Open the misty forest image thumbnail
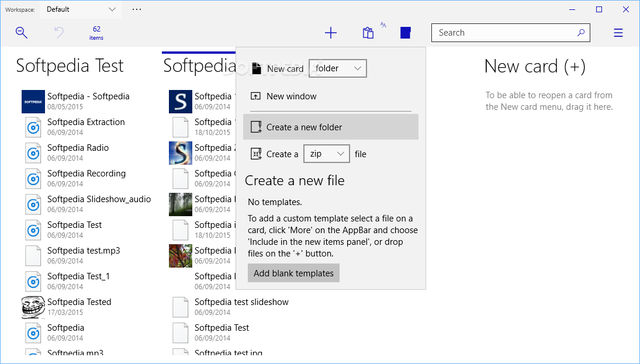The image size is (640, 364). coord(181,204)
